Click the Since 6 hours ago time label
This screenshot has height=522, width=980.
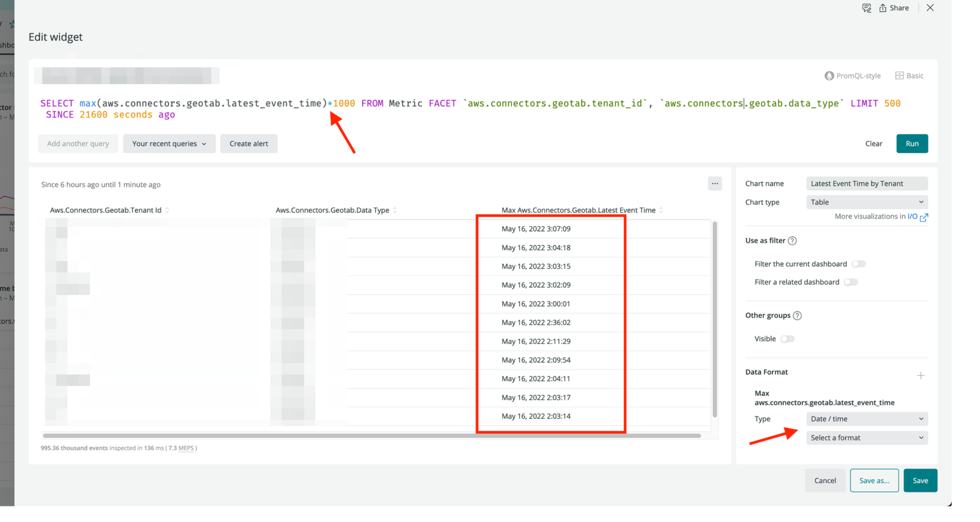pos(101,185)
